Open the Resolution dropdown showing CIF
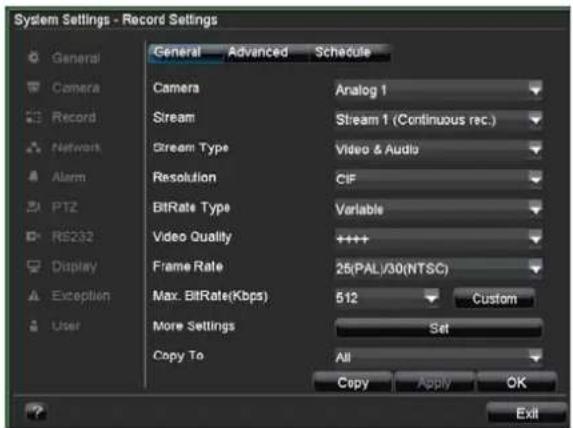Screen dimensions: 573x428 [x=438, y=179]
